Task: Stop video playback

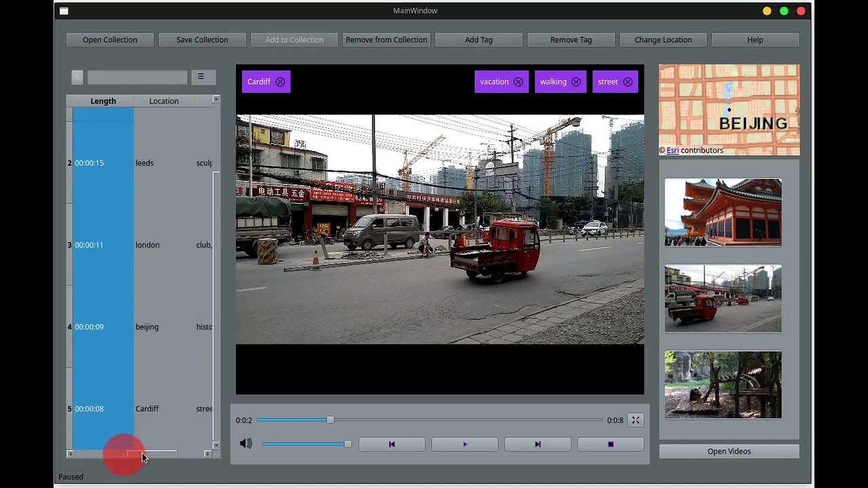Action: point(610,445)
